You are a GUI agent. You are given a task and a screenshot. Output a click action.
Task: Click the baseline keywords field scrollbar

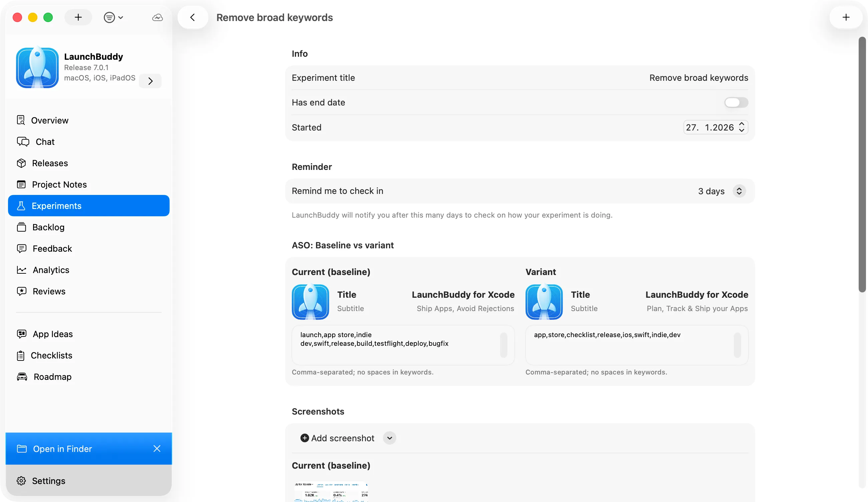503,345
